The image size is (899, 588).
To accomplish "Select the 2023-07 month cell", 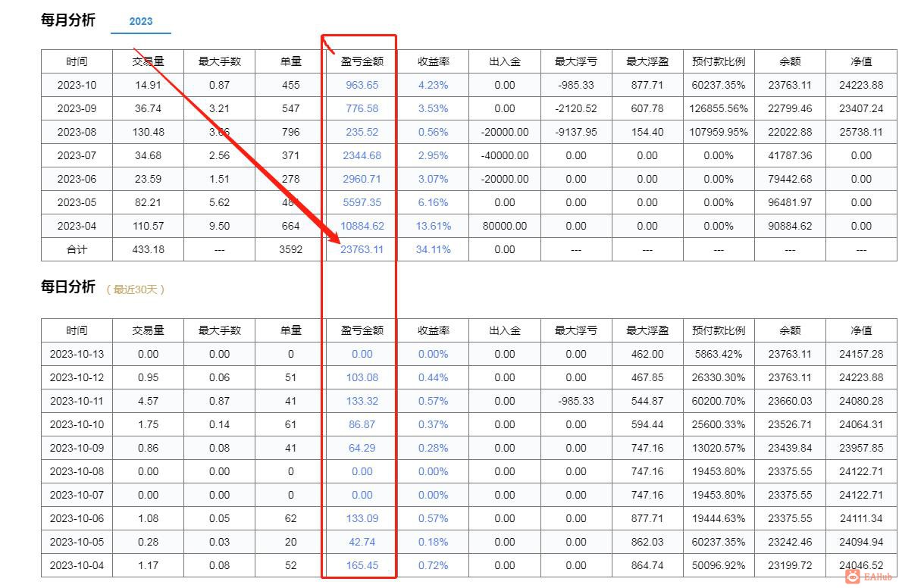I will 77,155.
